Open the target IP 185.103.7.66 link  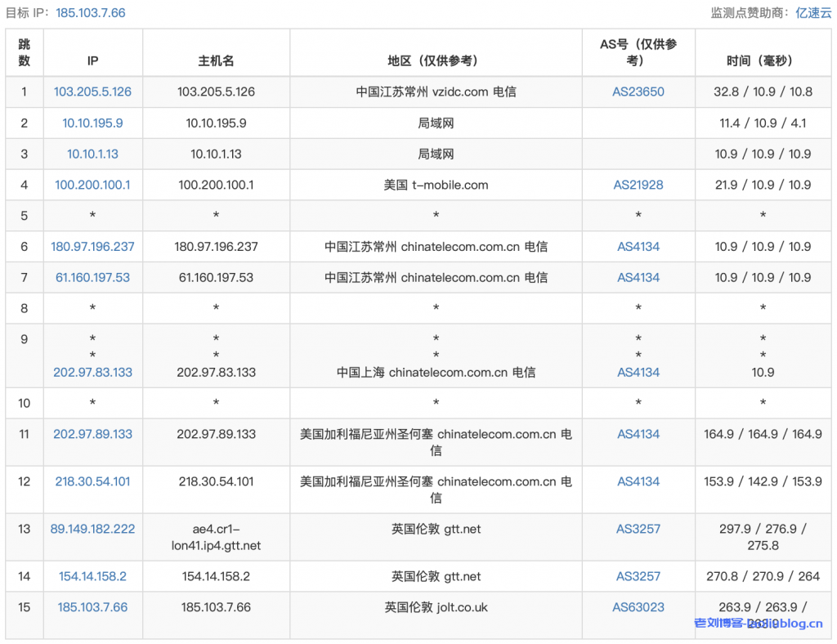pyautogui.click(x=92, y=12)
